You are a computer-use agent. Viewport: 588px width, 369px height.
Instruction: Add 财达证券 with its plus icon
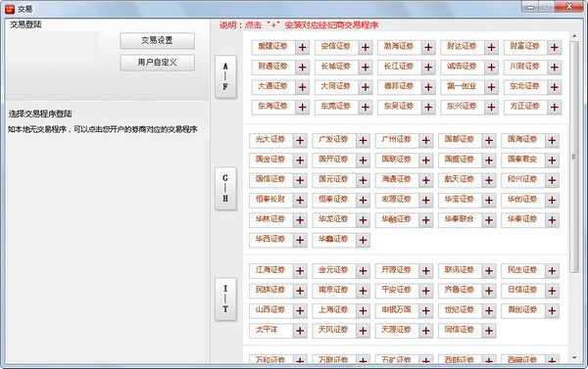(491, 48)
